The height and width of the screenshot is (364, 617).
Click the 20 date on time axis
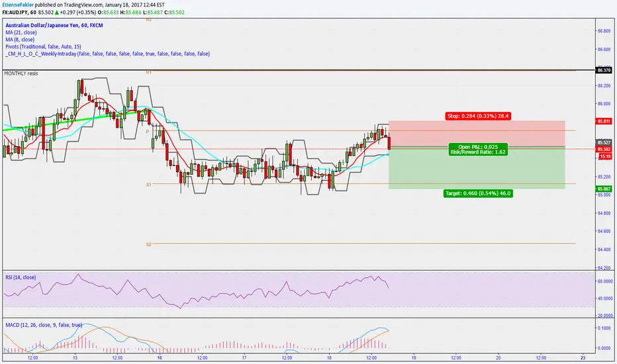pos(498,357)
